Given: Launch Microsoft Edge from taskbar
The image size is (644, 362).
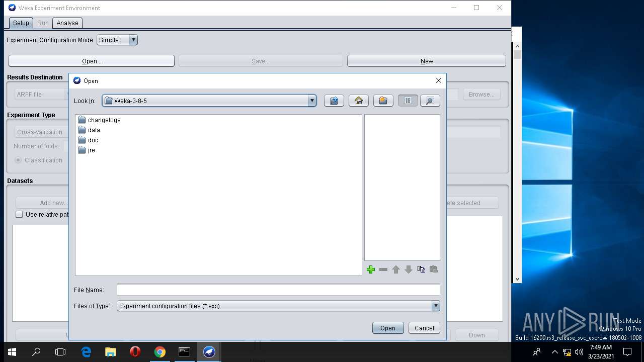Looking at the screenshot, I should coord(86,352).
